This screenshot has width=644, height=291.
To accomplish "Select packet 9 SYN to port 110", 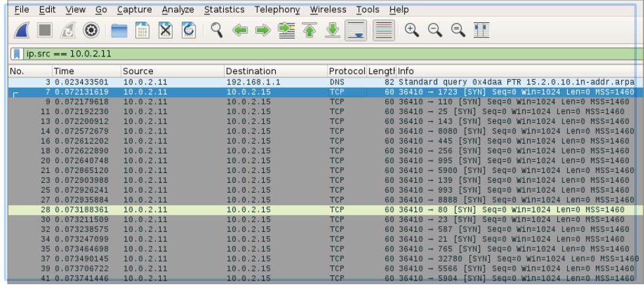I will pyautogui.click(x=326, y=102).
